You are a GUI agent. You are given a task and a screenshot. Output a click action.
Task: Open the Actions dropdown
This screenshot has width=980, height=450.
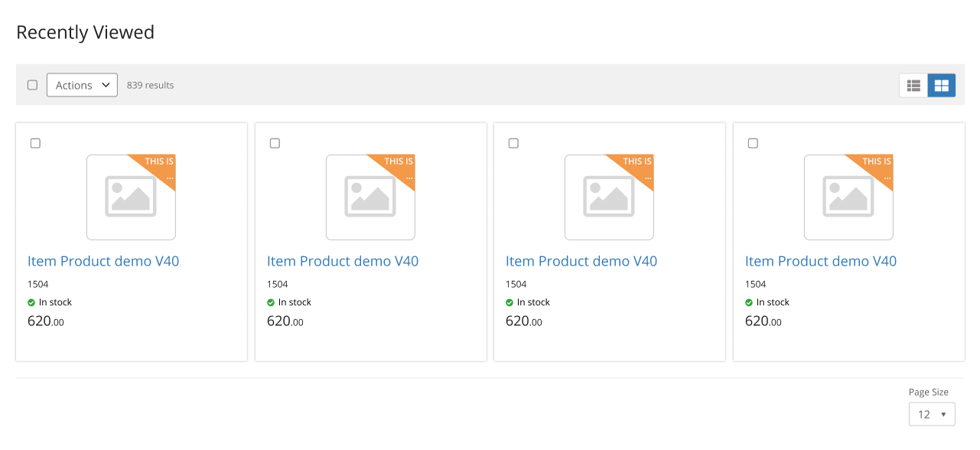82,85
